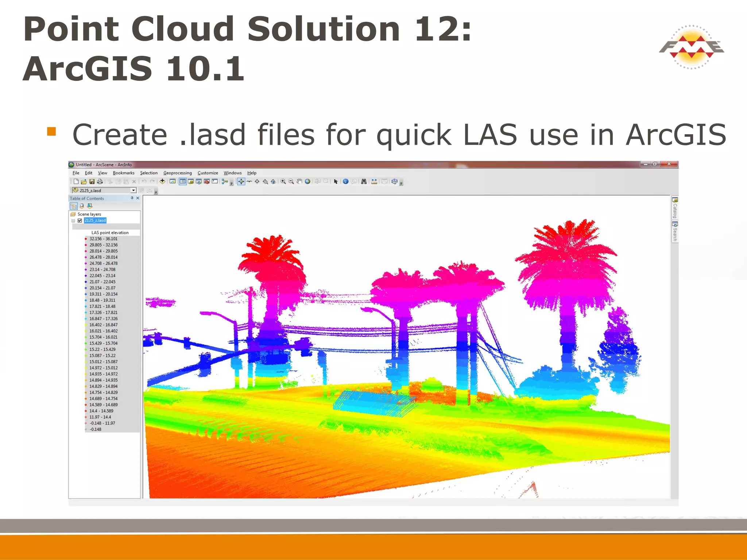The width and height of the screenshot is (747, 560).
Task: Click the 17.821 - 18.48 legend entry
Action: 102,307
